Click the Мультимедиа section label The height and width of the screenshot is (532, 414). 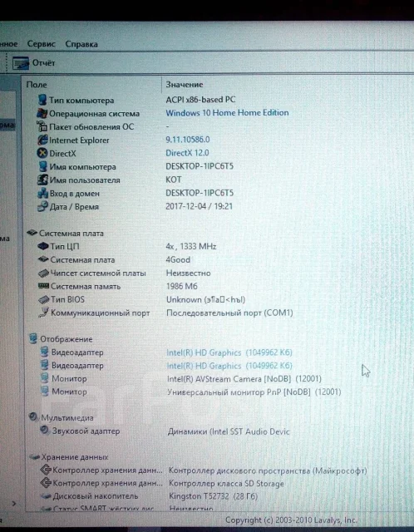click(67, 417)
